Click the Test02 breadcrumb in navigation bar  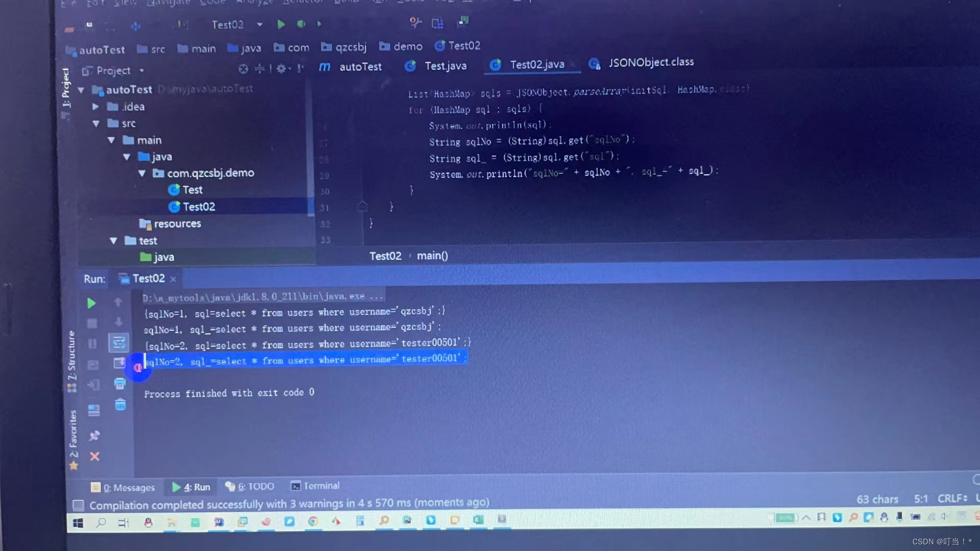(x=457, y=46)
